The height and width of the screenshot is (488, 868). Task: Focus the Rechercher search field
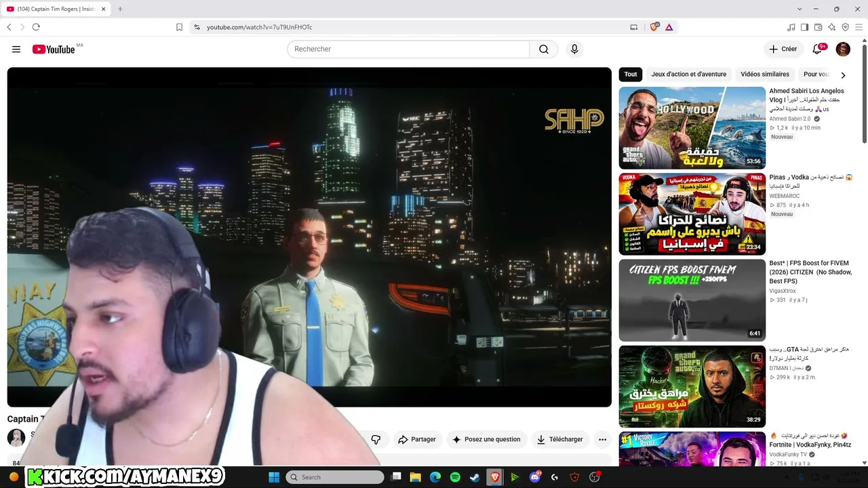point(408,49)
